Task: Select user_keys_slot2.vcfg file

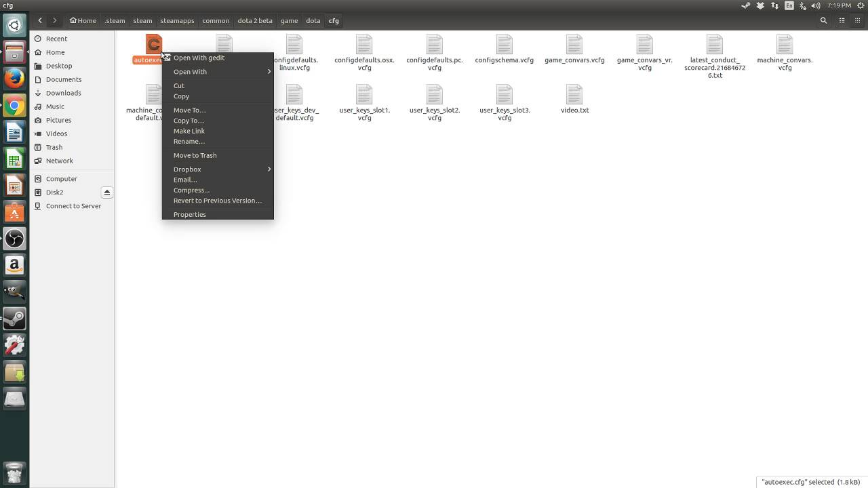Action: tap(435, 102)
